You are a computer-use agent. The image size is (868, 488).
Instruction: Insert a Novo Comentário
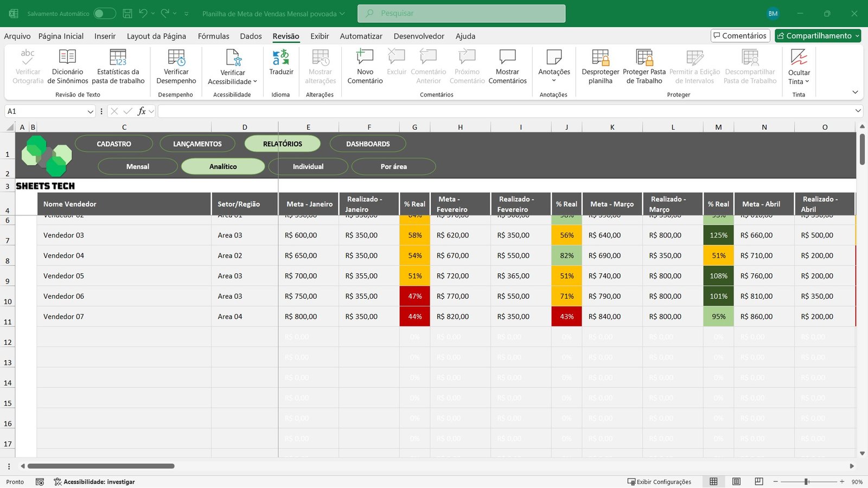click(365, 66)
